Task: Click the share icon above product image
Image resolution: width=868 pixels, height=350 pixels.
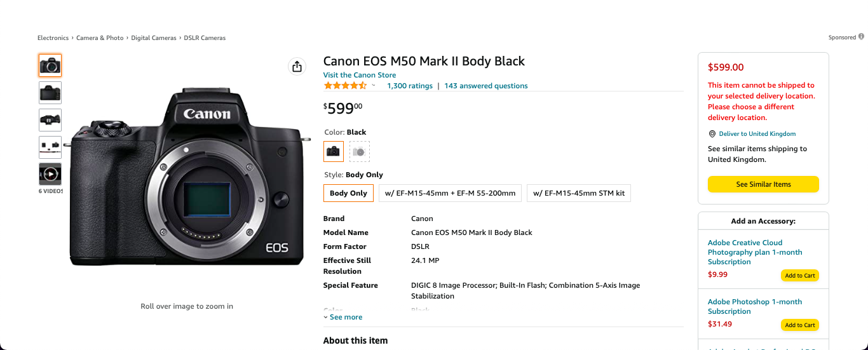Action: [x=297, y=67]
